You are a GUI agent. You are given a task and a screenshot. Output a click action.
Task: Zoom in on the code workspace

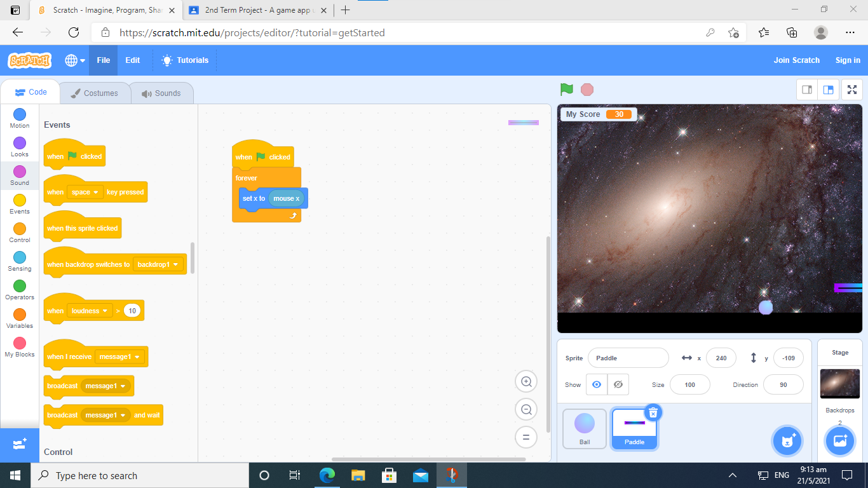(526, 381)
